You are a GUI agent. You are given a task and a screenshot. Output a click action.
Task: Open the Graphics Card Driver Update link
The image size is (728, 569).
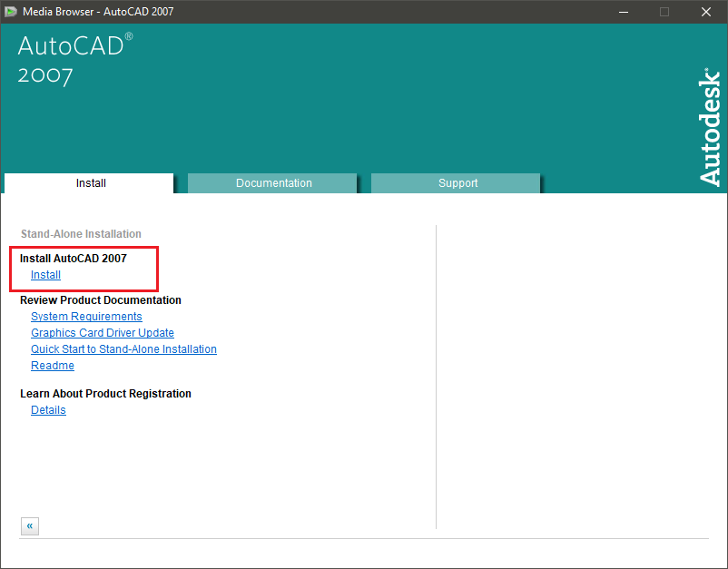103,333
